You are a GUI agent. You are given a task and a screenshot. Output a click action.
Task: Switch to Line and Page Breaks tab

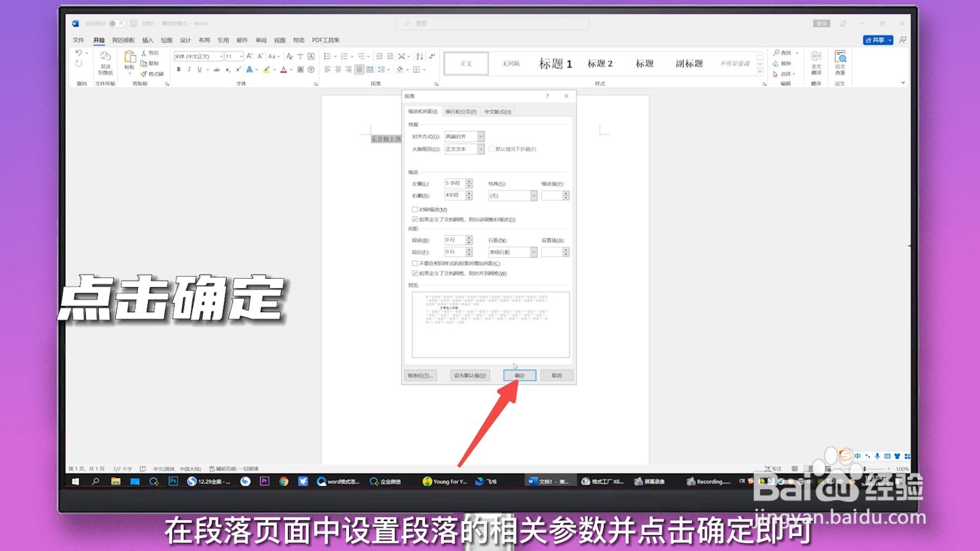[x=461, y=111]
